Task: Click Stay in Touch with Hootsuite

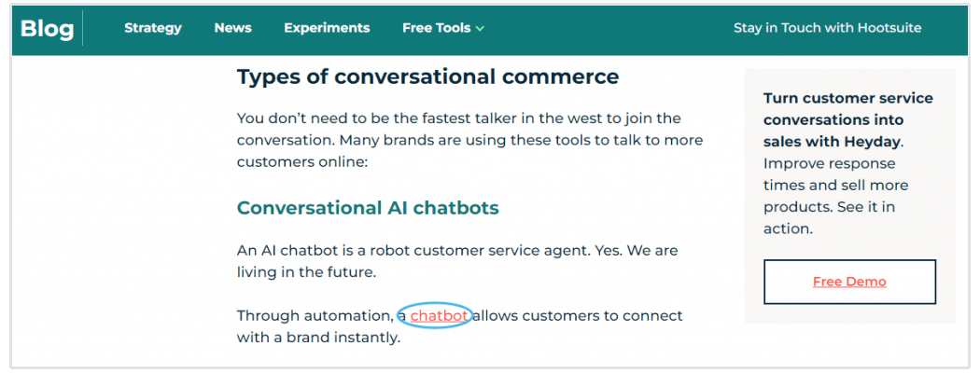Action: (x=827, y=28)
